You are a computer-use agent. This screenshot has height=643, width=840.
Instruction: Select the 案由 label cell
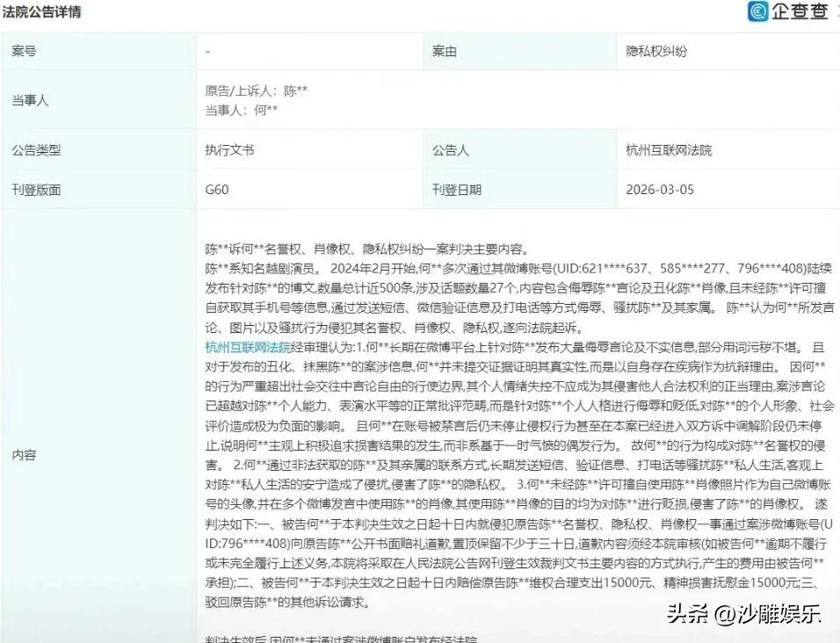tap(519, 52)
